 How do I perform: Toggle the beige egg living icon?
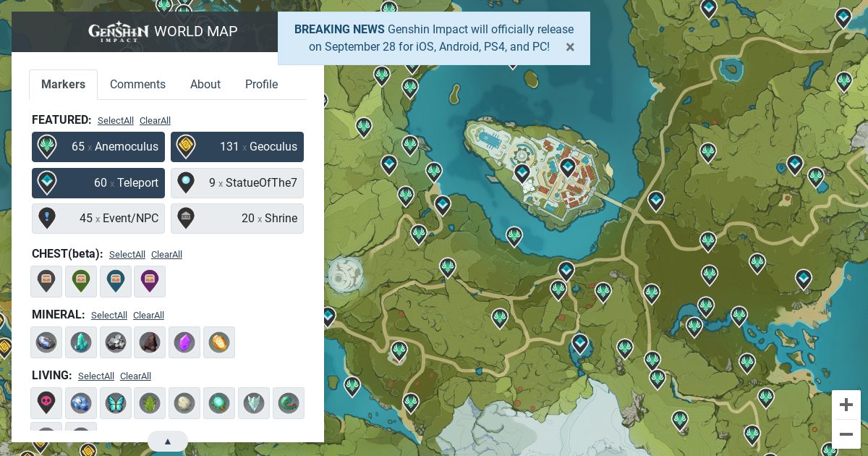pos(184,403)
